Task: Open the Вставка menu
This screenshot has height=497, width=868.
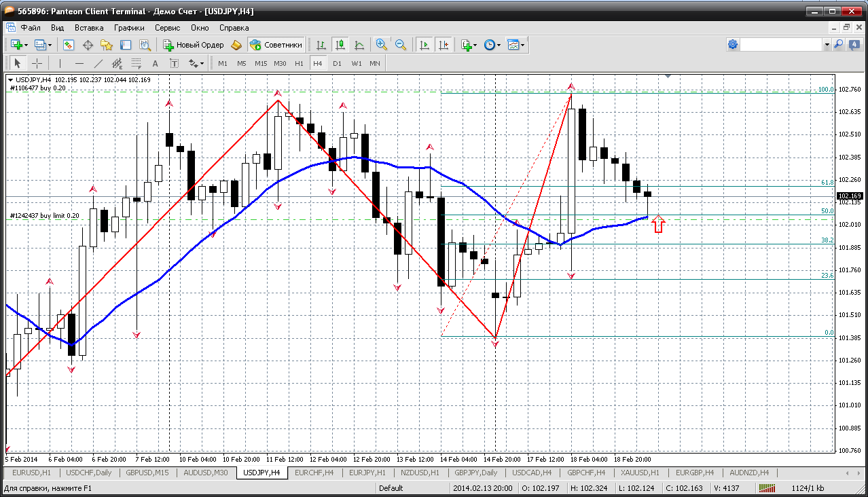Action: click(x=89, y=28)
